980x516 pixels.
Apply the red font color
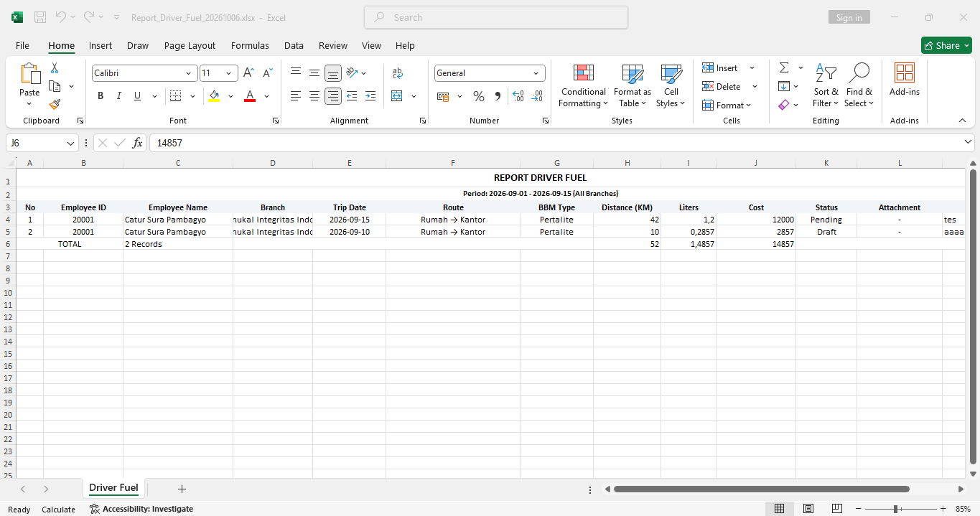[250, 96]
